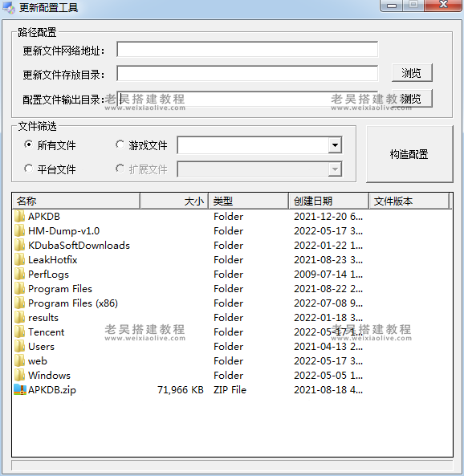The height and width of the screenshot is (476, 464).
Task: Focus the 更新文件存放目录 input field
Action: tap(247, 73)
